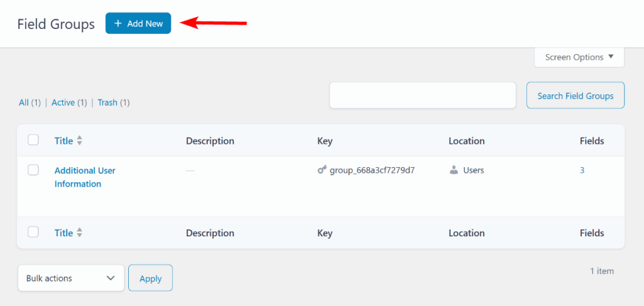
Task: Select the Additional User Information row checkbox
Action: point(33,170)
